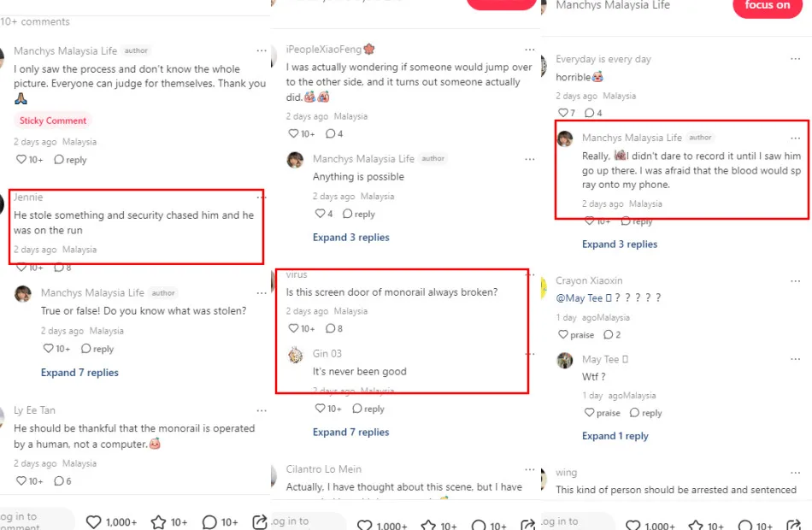This screenshot has height=530, width=812.
Task: Click the reply bubble under iPeopleXiaoFeng's comment
Action: pyautogui.click(x=331, y=133)
